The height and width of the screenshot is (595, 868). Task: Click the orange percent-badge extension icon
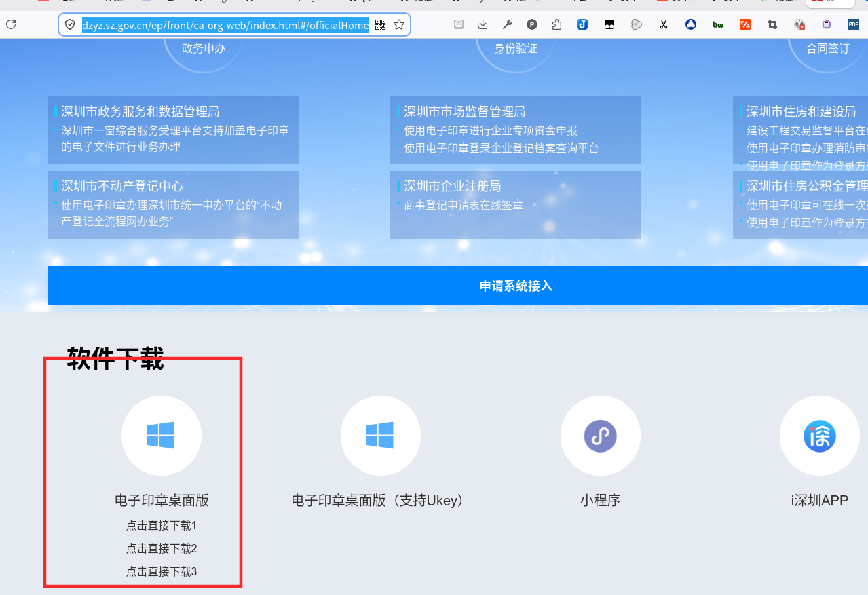pyautogui.click(x=744, y=24)
